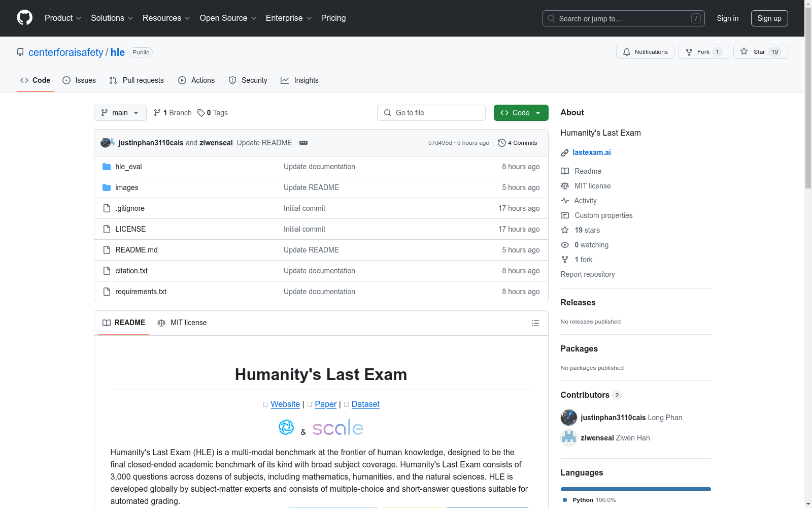
Task: Click the Notifications bell icon
Action: (x=627, y=52)
